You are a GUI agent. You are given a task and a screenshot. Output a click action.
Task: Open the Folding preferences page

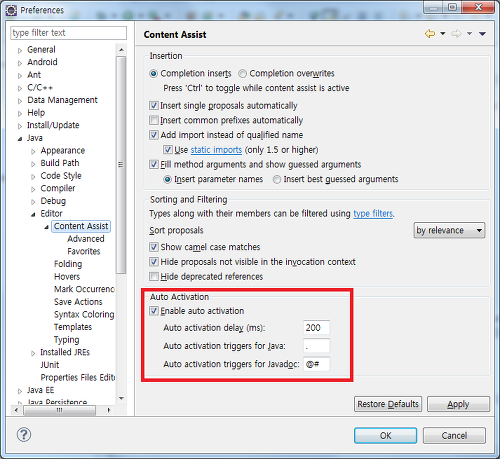click(68, 264)
